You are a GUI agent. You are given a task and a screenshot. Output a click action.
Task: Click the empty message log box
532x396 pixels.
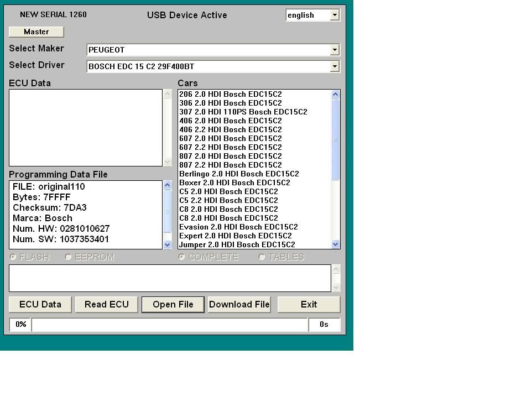[170, 278]
